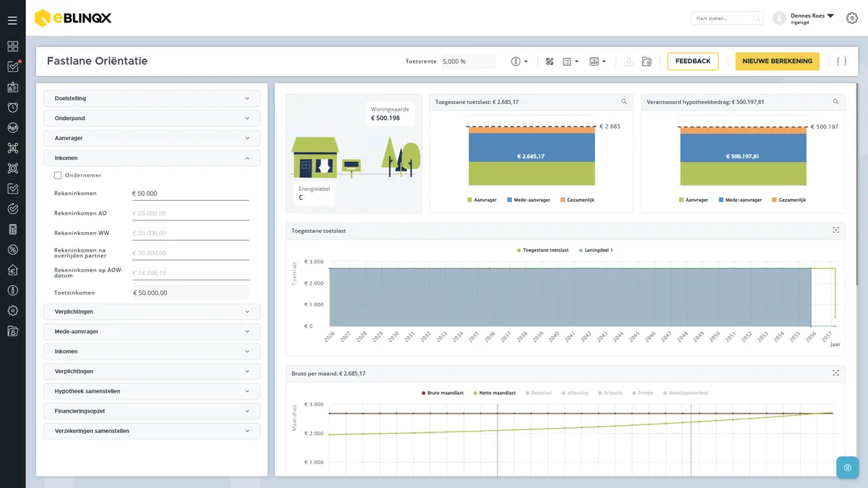This screenshot has height=488, width=868.
Task: Open the calculator icon in the sidebar
Action: click(12, 230)
